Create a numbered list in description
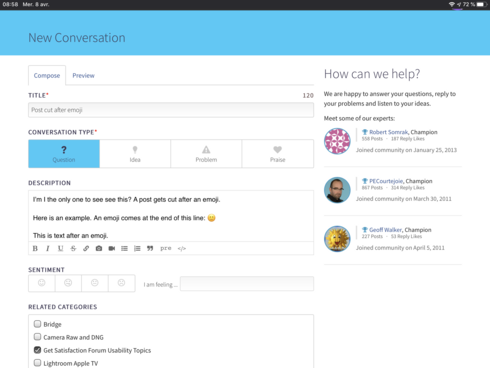The width and height of the screenshot is (490, 368). click(137, 248)
